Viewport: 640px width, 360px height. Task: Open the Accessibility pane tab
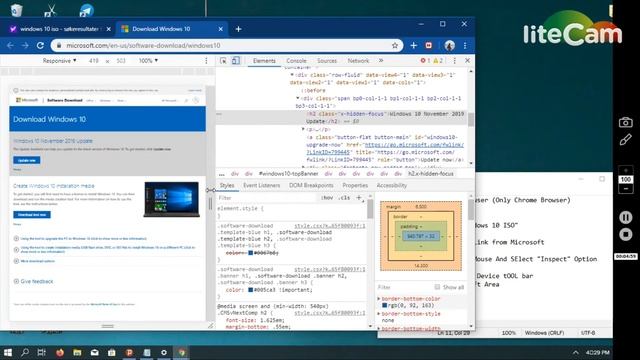pyautogui.click(x=391, y=185)
